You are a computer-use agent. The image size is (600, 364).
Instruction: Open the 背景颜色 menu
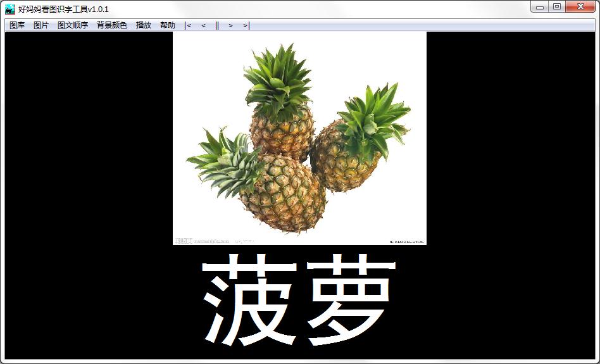click(x=112, y=25)
